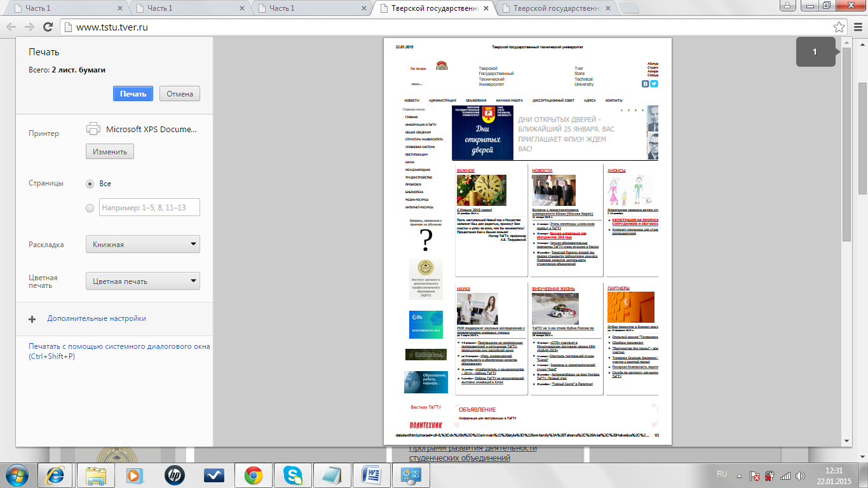The width and height of the screenshot is (868, 488).
Task: Click the plus icon for Дополнительные настройки
Action: click(32, 319)
